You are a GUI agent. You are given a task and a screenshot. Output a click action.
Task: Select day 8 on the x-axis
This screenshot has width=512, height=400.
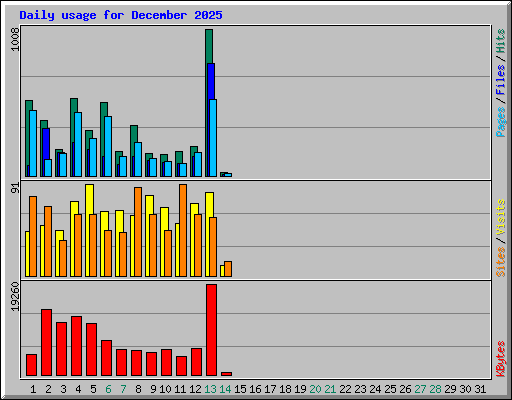pyautogui.click(x=138, y=389)
